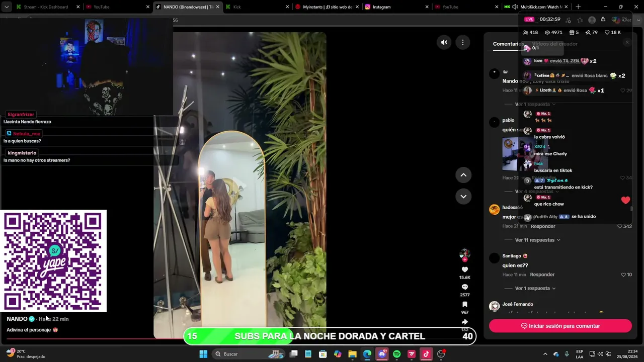Viewport: 644px width, 362px height.
Task: Open Spotify from the taskbar
Action: [x=396, y=354]
